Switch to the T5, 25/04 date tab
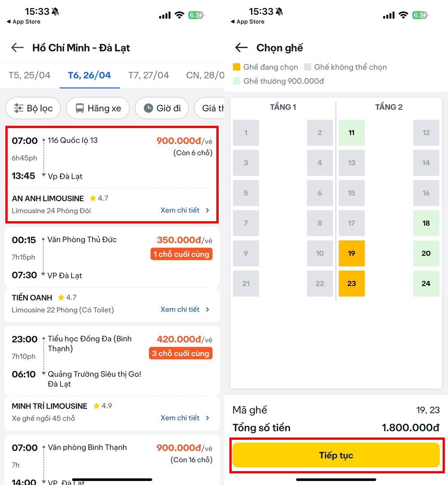Viewport: 448px width, 485px height. pyautogui.click(x=30, y=75)
